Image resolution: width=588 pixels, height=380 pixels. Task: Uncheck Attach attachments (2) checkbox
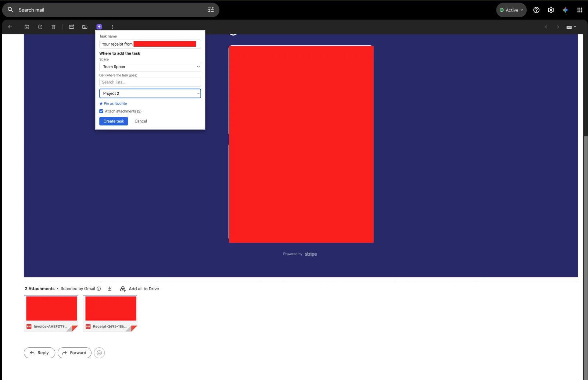[101, 111]
